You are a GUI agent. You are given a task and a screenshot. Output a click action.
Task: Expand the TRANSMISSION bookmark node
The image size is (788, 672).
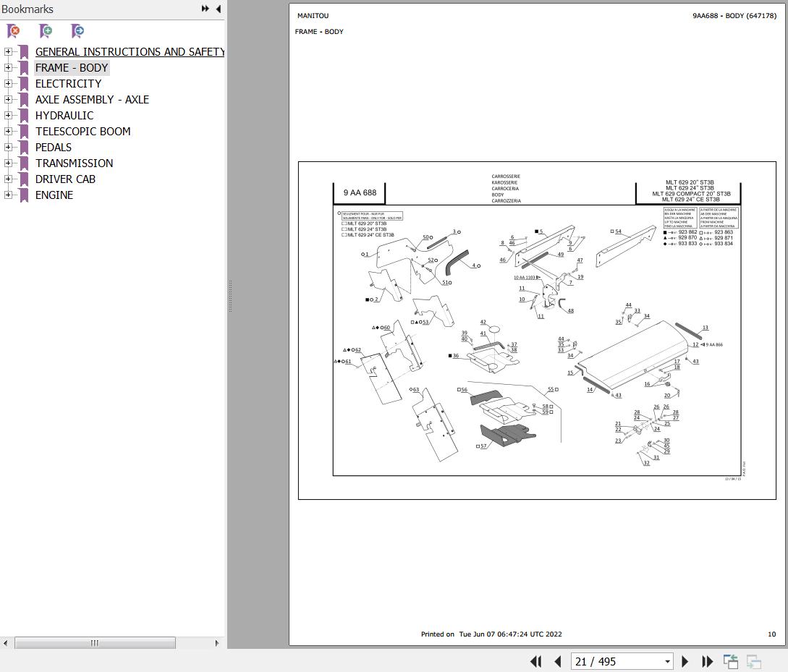coord(8,163)
